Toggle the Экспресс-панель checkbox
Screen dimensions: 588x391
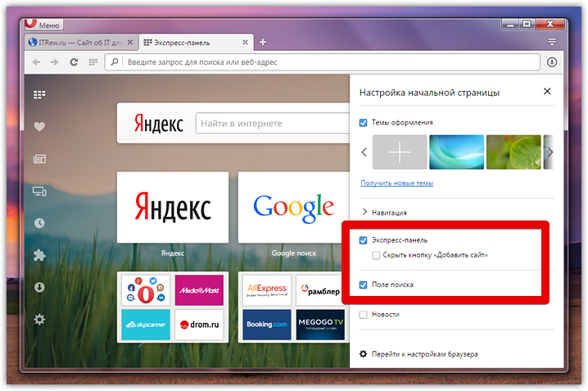point(363,240)
